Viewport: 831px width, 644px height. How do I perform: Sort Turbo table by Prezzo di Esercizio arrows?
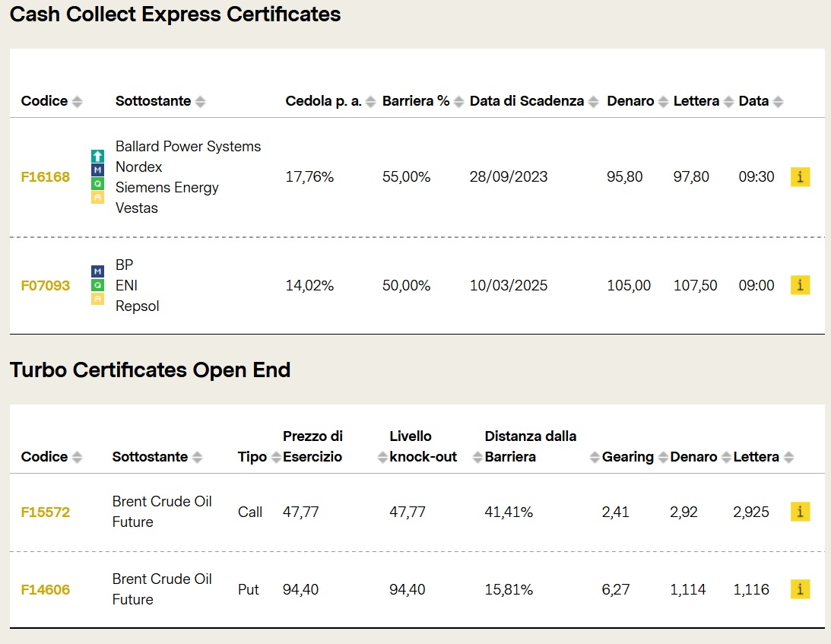pyautogui.click(x=382, y=457)
